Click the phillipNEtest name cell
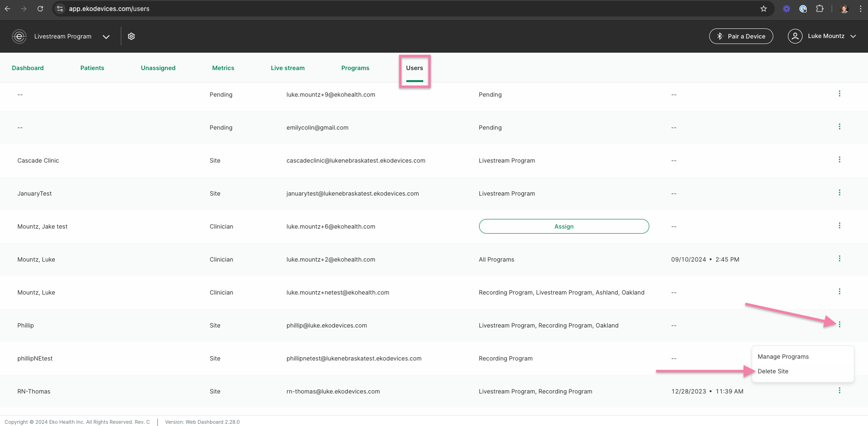The image size is (868, 426). (35, 358)
